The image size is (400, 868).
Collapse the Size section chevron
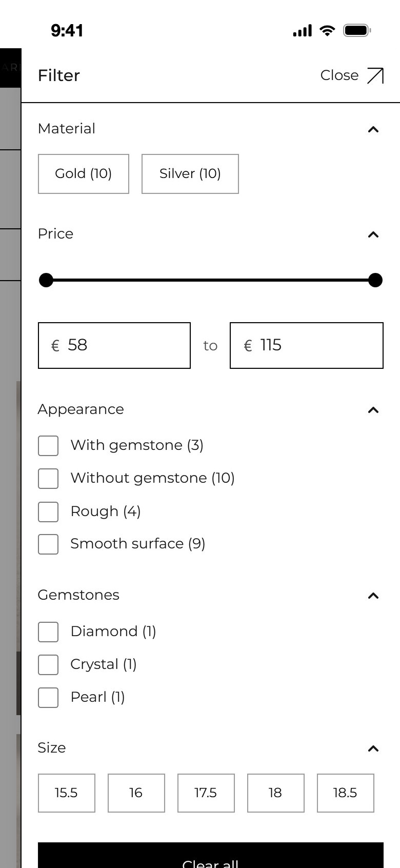point(373,748)
